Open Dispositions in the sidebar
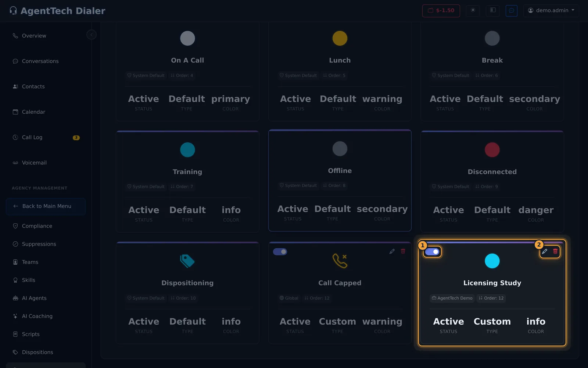This screenshot has width=588, height=368. (x=46, y=352)
